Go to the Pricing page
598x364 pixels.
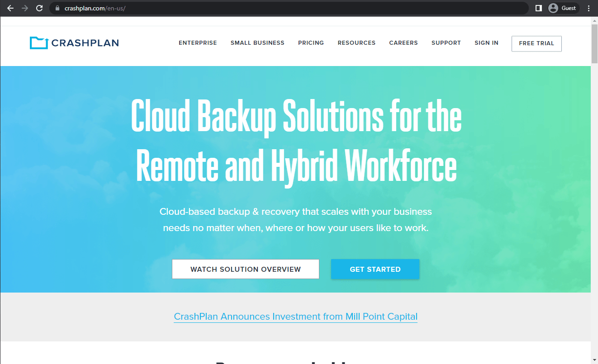click(x=311, y=43)
